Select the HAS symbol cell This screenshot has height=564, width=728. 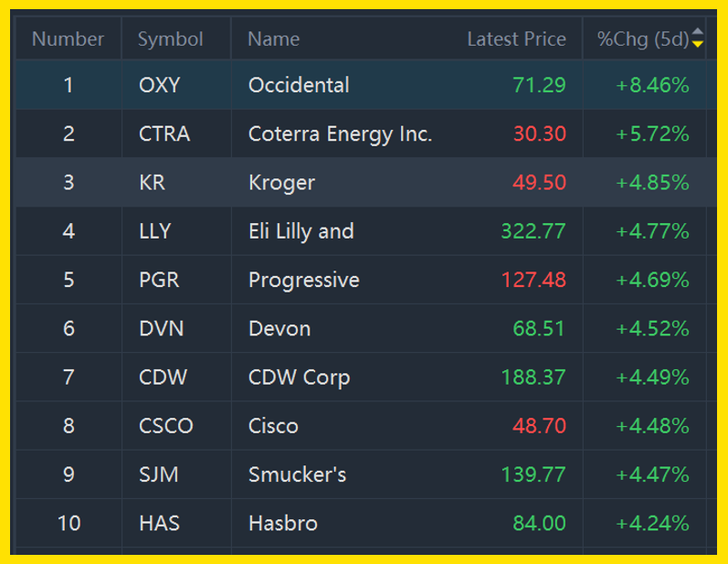[159, 524]
